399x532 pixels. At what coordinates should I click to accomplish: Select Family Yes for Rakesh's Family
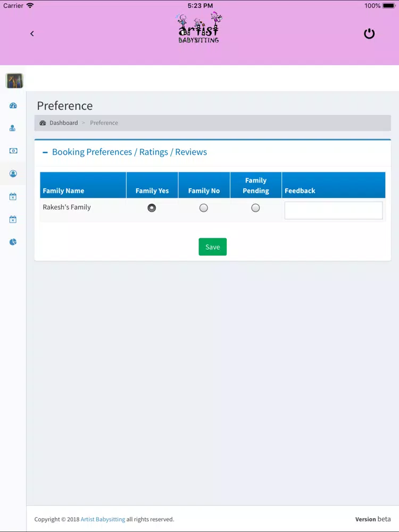pos(152,207)
